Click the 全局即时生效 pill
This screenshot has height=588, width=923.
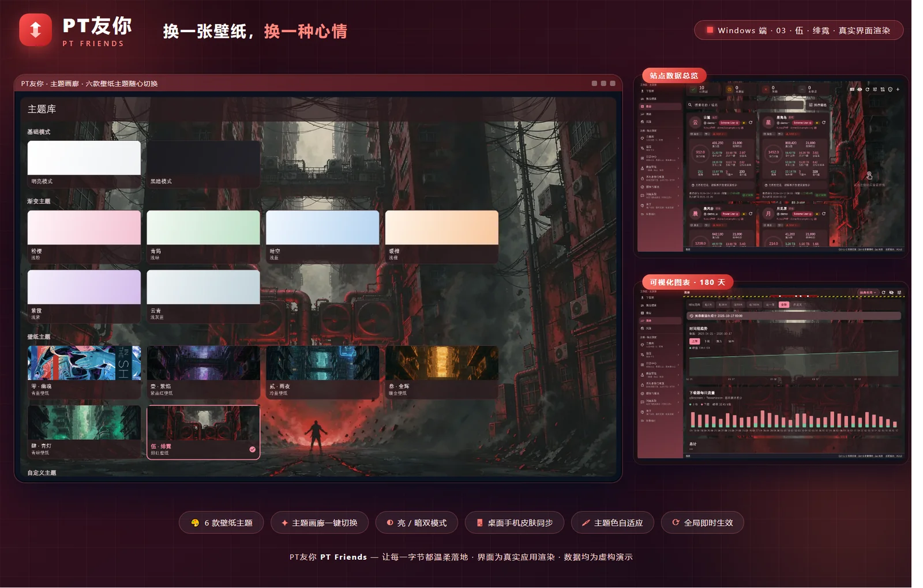tap(703, 523)
